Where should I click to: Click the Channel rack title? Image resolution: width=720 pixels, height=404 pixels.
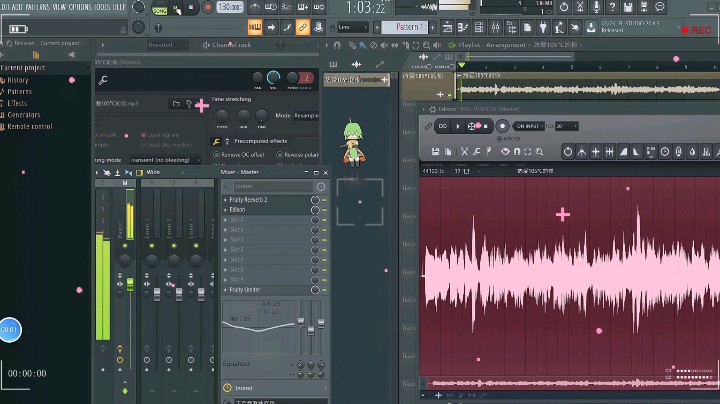pos(231,45)
